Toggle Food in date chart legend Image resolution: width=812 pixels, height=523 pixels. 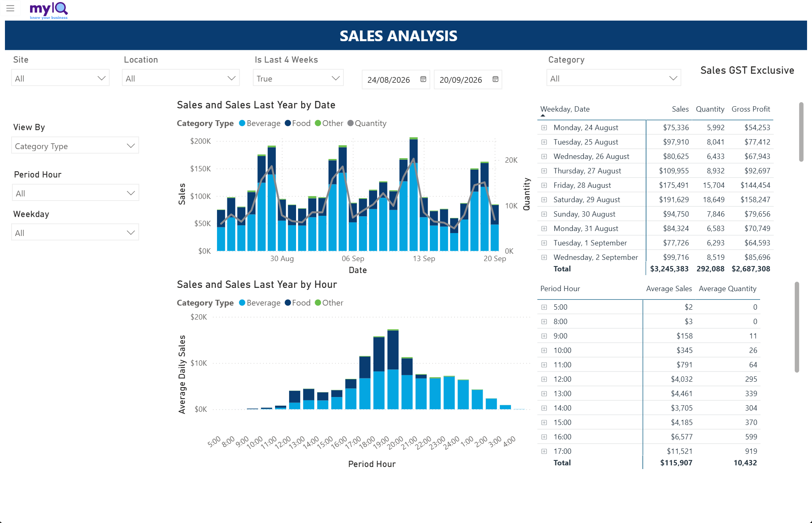[x=298, y=123]
